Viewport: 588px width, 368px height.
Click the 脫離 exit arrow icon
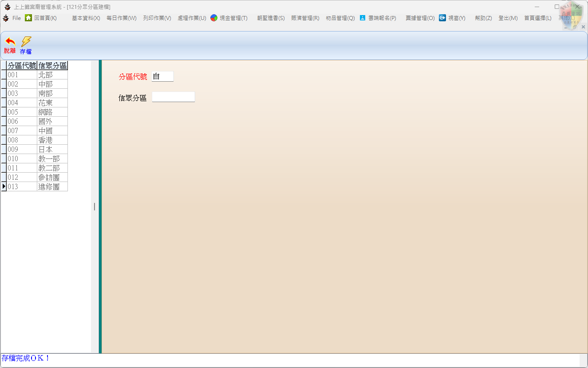(x=10, y=41)
